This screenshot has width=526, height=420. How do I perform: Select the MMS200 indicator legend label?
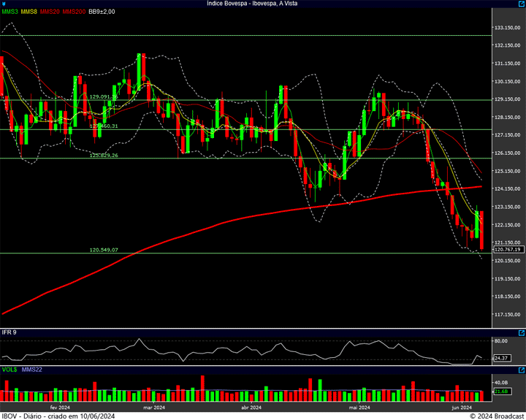click(72, 12)
